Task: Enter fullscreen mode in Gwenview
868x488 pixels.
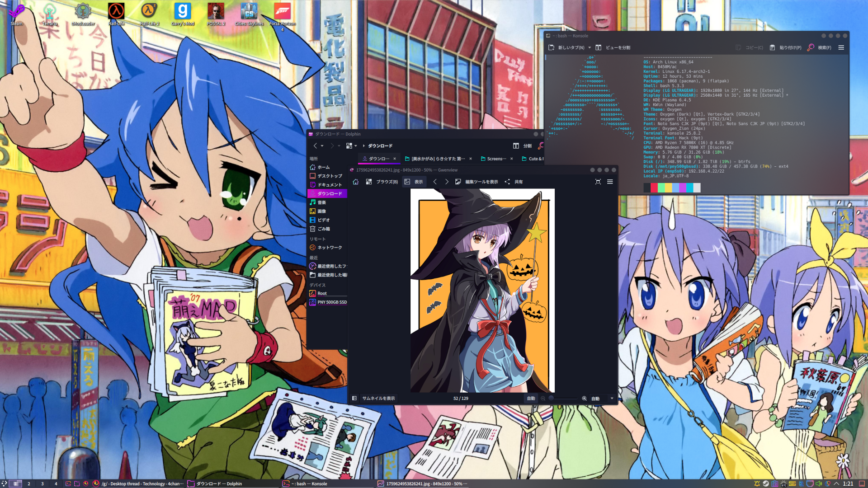Action: [598, 182]
